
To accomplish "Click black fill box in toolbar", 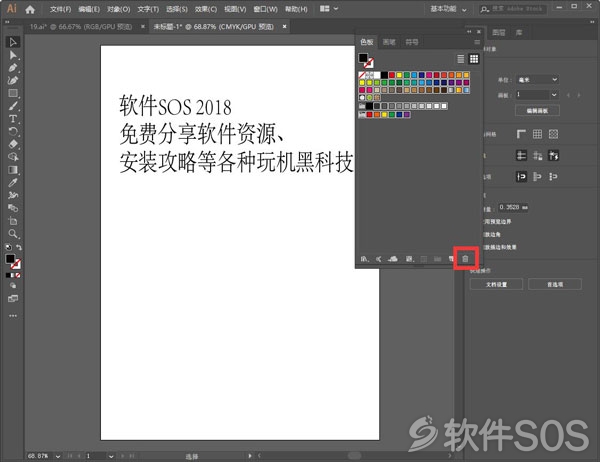I will pyautogui.click(x=10, y=259).
